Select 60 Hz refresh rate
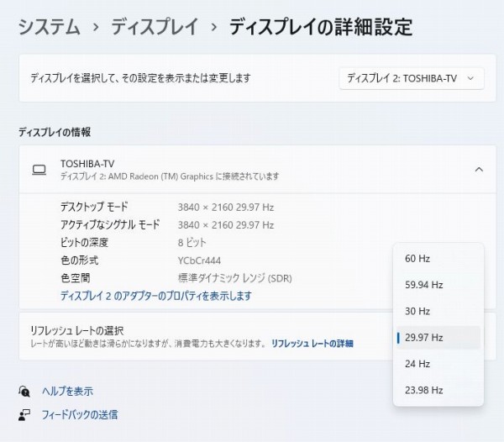The width and height of the screenshot is (504, 442). click(x=417, y=259)
